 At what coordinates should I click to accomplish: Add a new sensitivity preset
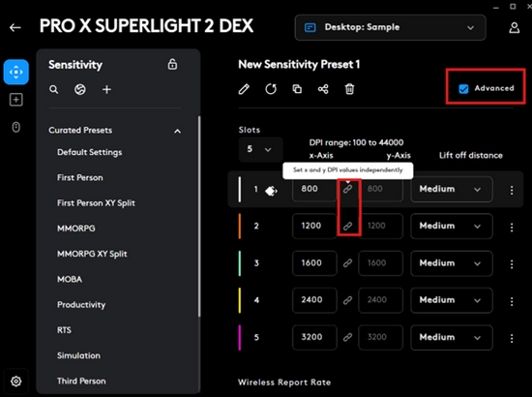point(106,90)
